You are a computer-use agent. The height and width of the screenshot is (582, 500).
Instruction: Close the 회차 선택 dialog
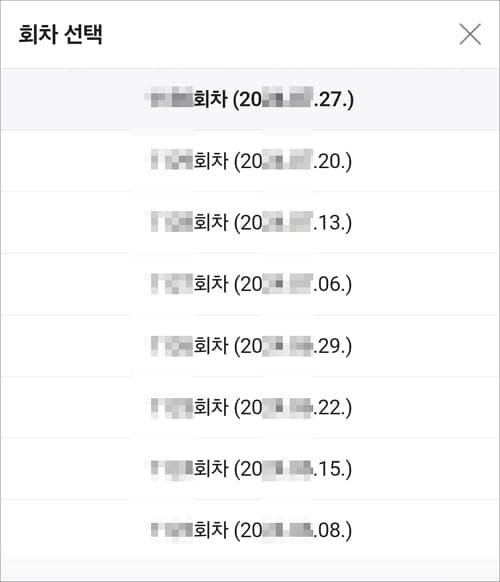[470, 34]
